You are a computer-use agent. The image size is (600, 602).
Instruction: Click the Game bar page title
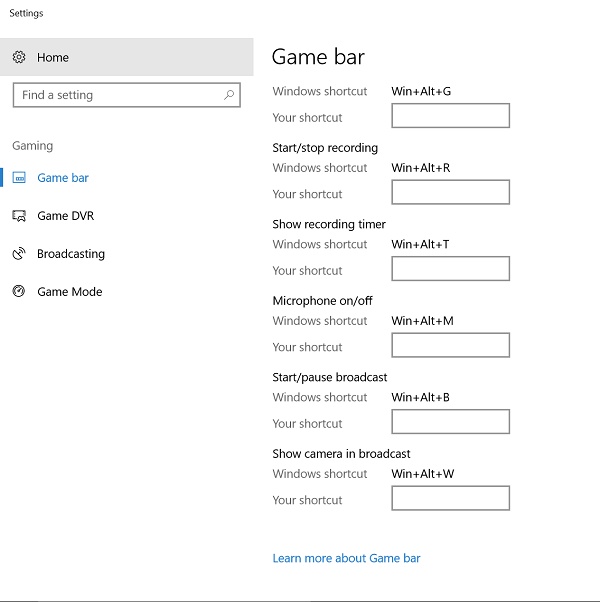(318, 57)
